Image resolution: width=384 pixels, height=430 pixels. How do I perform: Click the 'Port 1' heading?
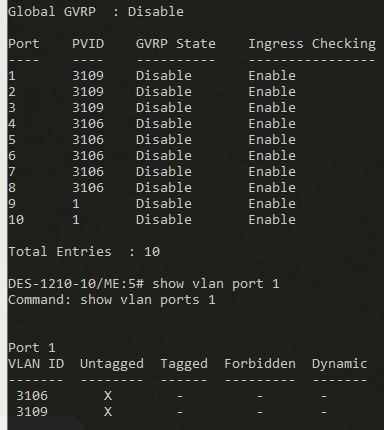tap(32, 348)
